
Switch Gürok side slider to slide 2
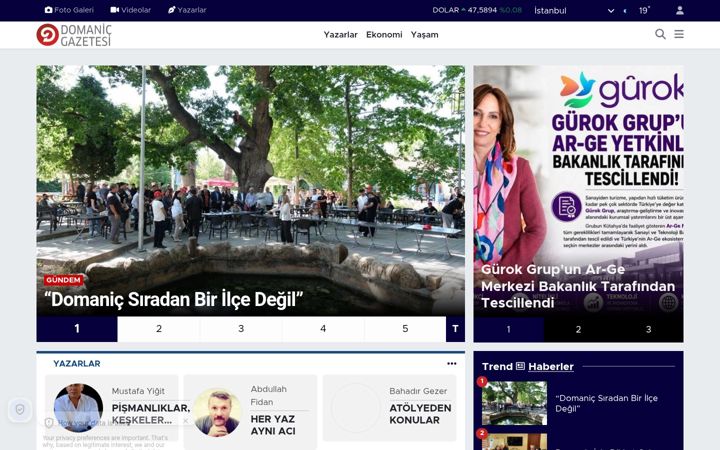[579, 330]
